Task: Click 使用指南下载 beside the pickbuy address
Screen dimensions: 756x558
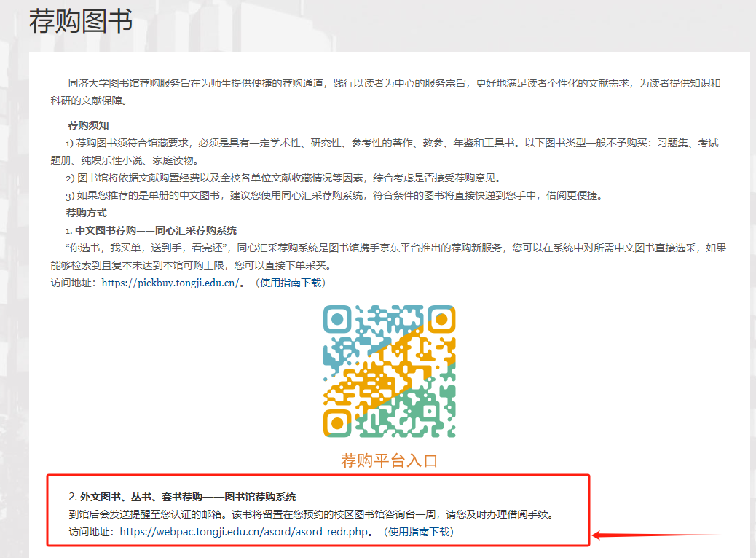Action: click(291, 283)
